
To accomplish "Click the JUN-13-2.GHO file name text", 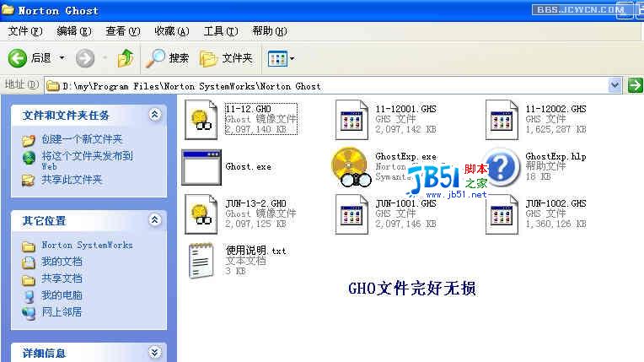I will (255, 203).
